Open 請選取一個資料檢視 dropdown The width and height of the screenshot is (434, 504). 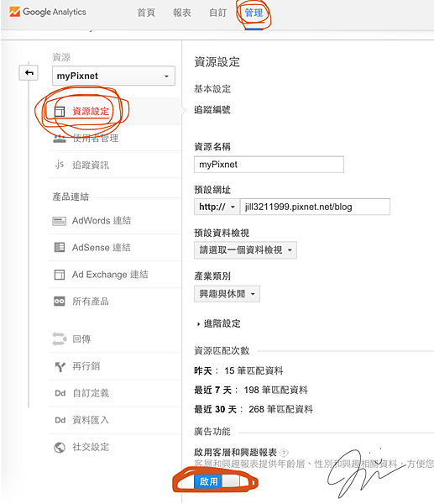tap(245, 250)
